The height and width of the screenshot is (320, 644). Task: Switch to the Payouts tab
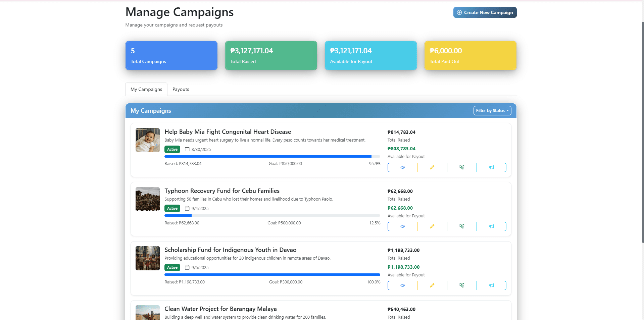[x=181, y=89]
